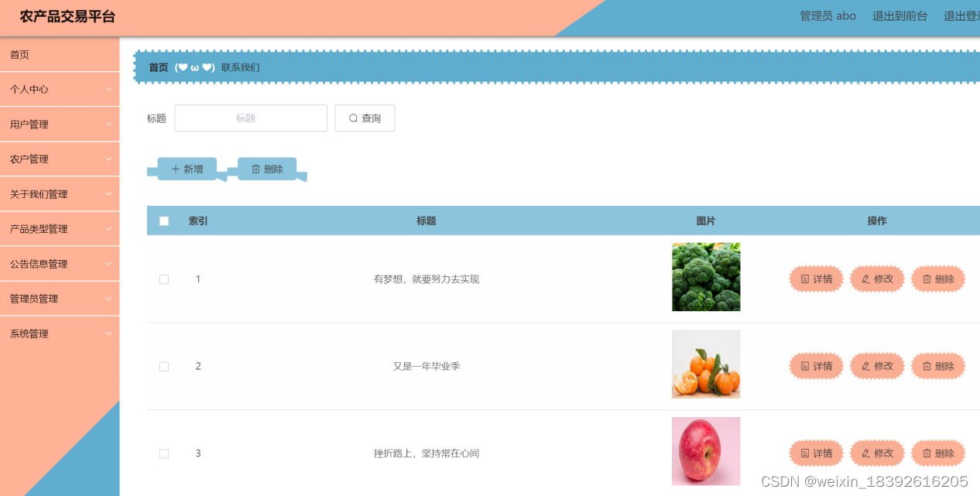Click the 修改 pencil button for row 2
This screenshot has height=496, width=980.
click(x=877, y=366)
